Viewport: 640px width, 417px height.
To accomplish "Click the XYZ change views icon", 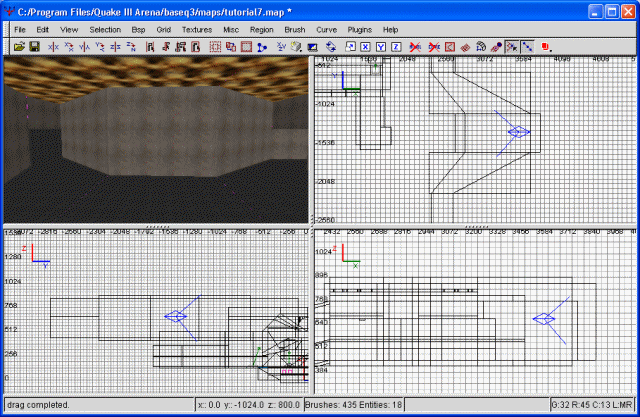I will tap(281, 47).
